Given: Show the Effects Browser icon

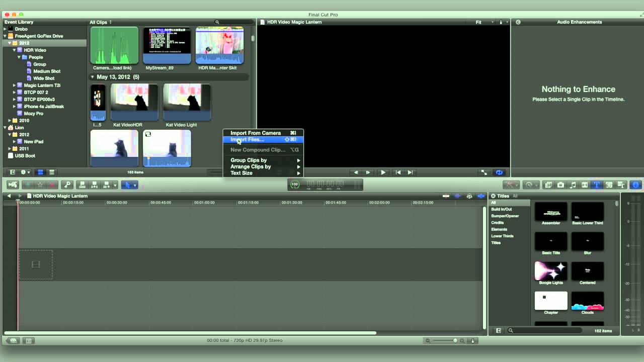Looking at the screenshot, I should click(548, 185).
